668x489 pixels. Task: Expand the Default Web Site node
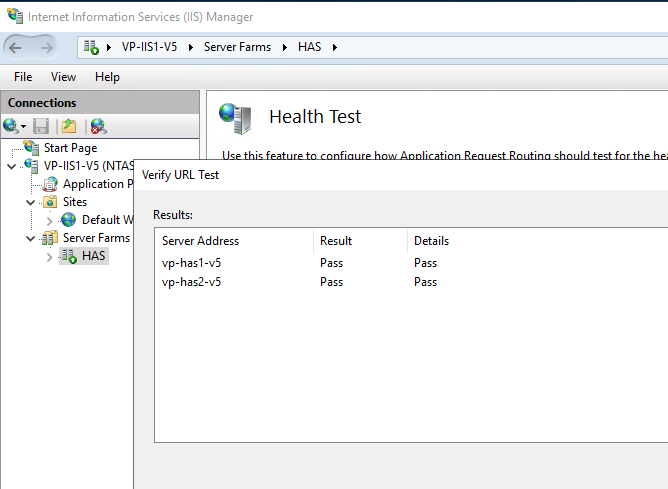[x=50, y=220]
